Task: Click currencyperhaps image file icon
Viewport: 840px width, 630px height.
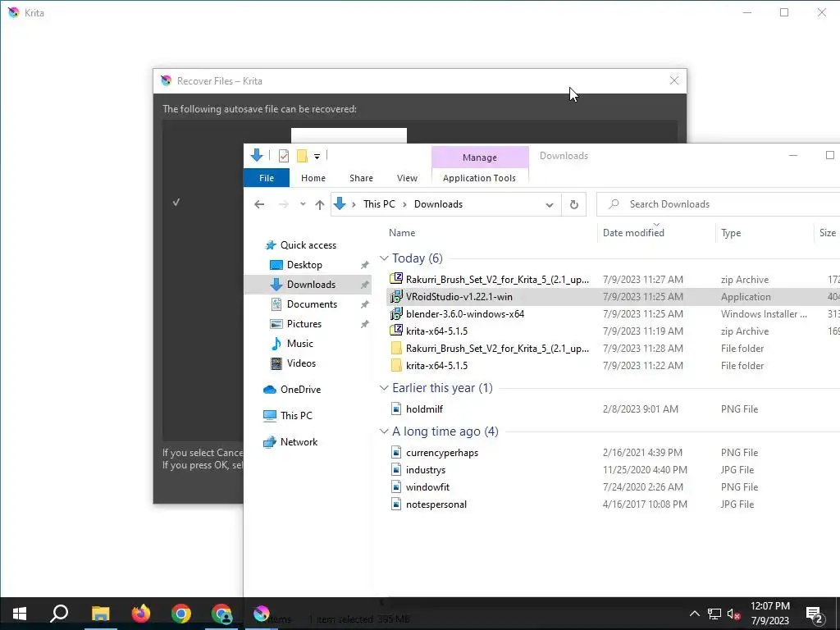Action: [x=396, y=452]
